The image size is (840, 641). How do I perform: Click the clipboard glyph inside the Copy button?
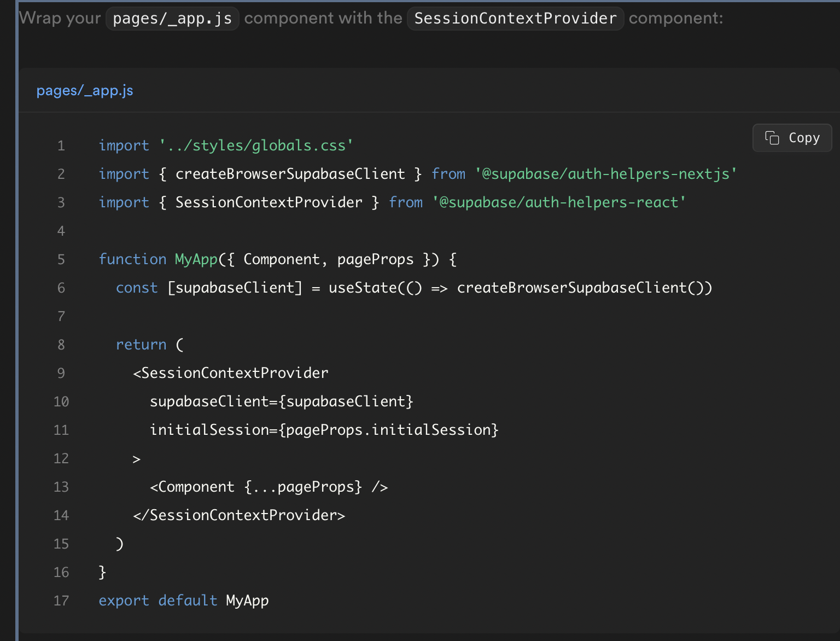(x=772, y=138)
